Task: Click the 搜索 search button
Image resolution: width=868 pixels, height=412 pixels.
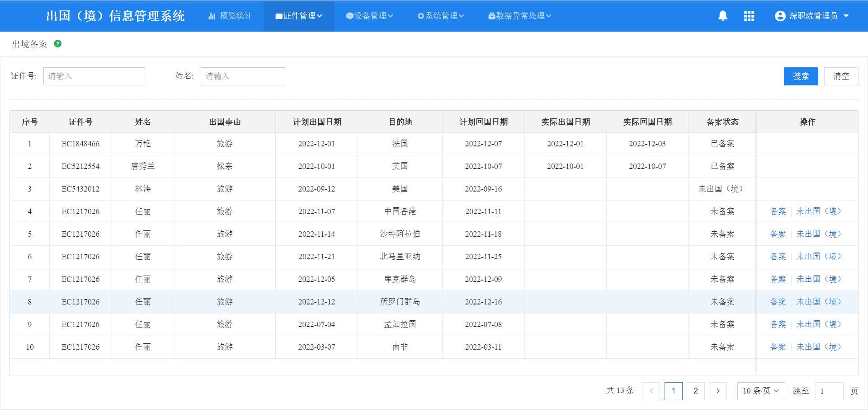Action: pos(801,76)
